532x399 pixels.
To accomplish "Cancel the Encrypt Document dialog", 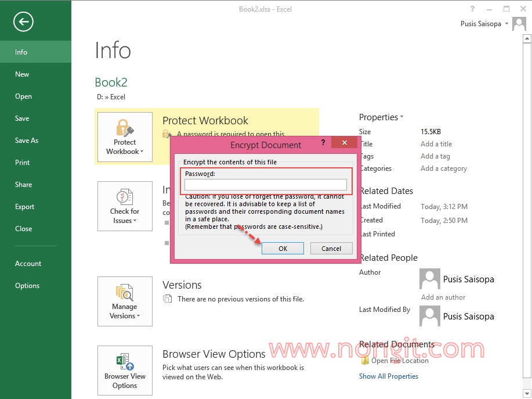I will (331, 249).
